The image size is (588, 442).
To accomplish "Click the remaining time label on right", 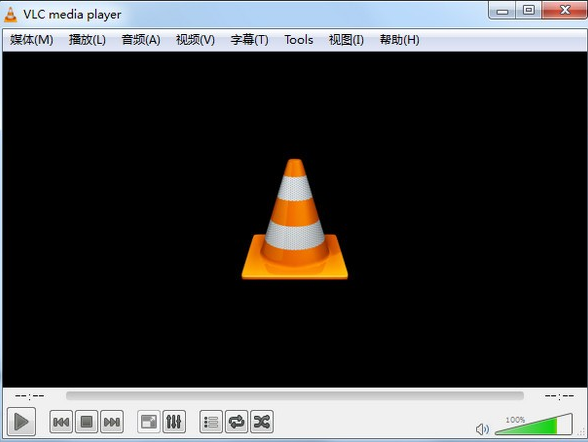I will click(559, 396).
